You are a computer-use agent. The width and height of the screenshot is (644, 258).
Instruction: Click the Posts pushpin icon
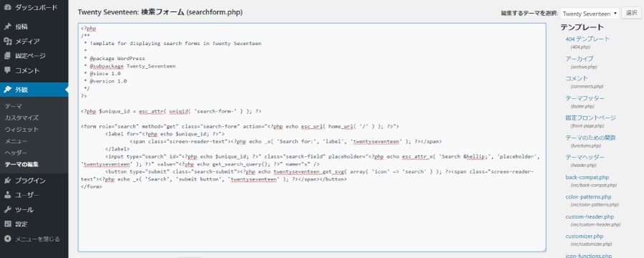click(7, 27)
